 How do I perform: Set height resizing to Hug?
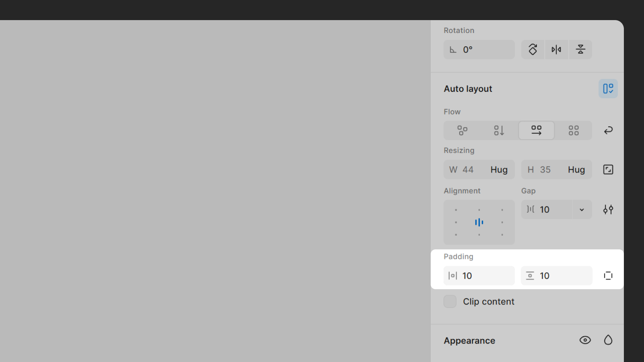[x=576, y=169]
